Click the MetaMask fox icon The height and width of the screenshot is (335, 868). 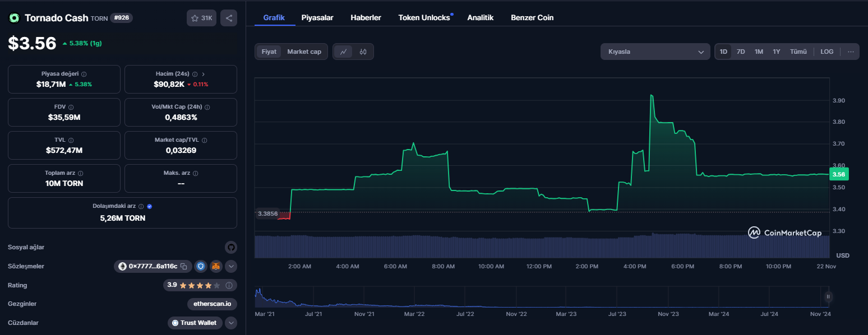coord(215,266)
